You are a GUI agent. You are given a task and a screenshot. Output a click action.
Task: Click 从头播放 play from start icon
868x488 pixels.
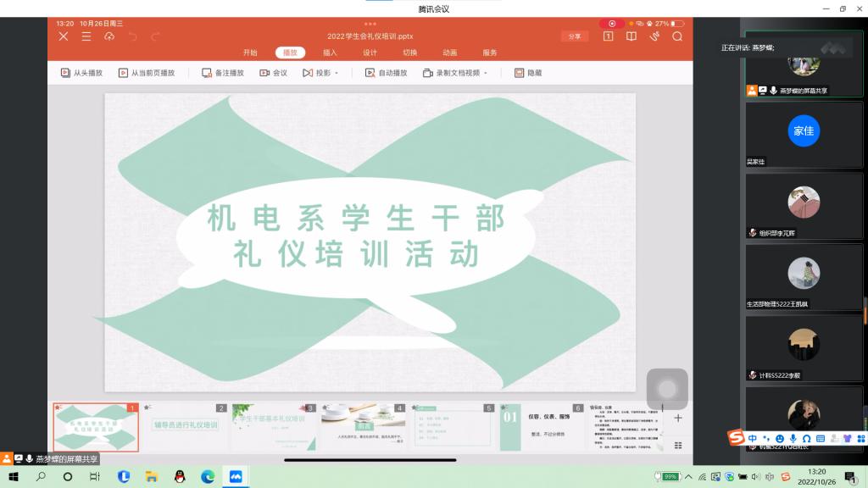(x=65, y=73)
